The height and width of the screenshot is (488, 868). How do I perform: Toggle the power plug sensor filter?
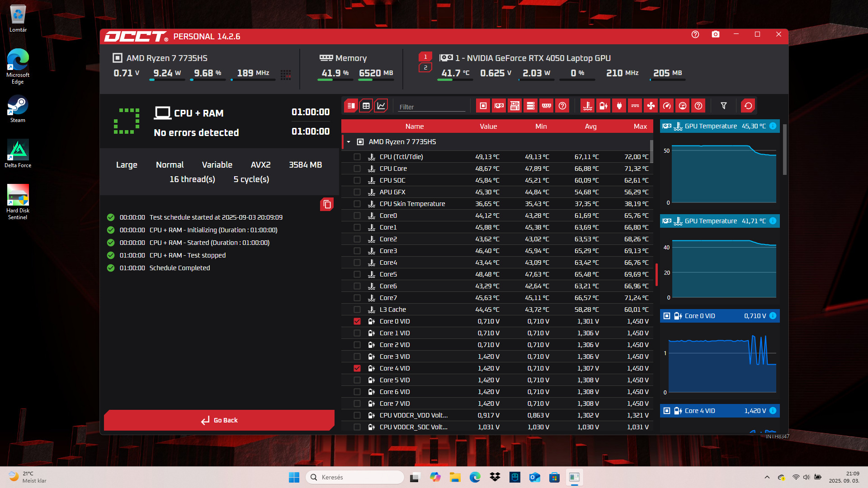pos(619,106)
